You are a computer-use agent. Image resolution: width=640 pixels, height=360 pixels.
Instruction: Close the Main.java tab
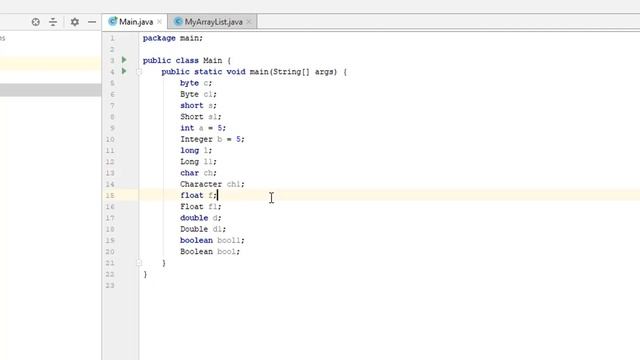point(160,22)
